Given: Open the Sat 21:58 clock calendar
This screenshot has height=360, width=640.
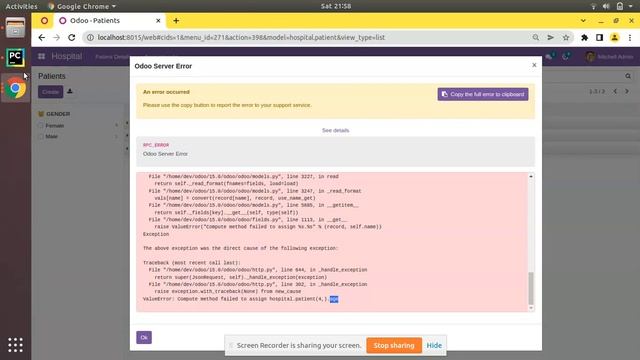Looking at the screenshot, I should (x=336, y=6).
